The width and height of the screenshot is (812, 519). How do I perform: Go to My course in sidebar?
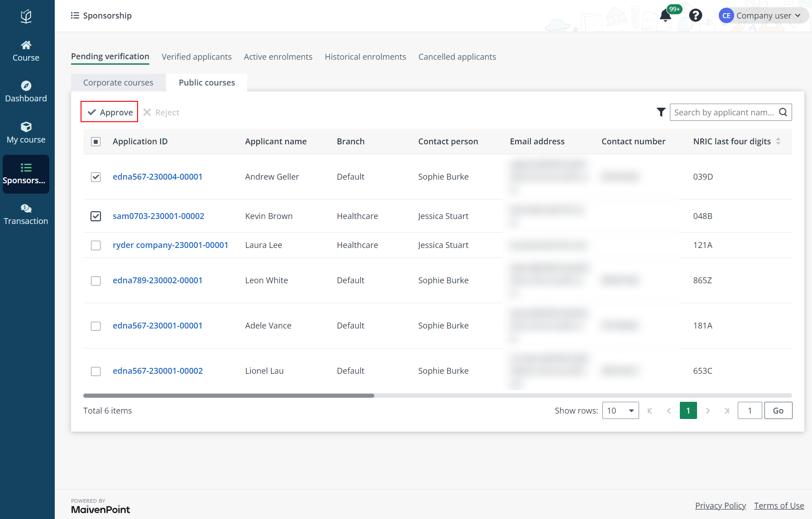pos(26,133)
